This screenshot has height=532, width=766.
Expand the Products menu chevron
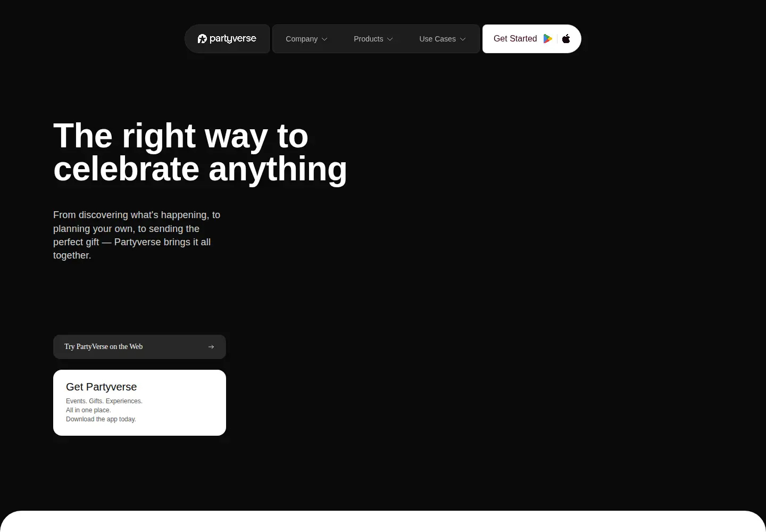click(390, 39)
